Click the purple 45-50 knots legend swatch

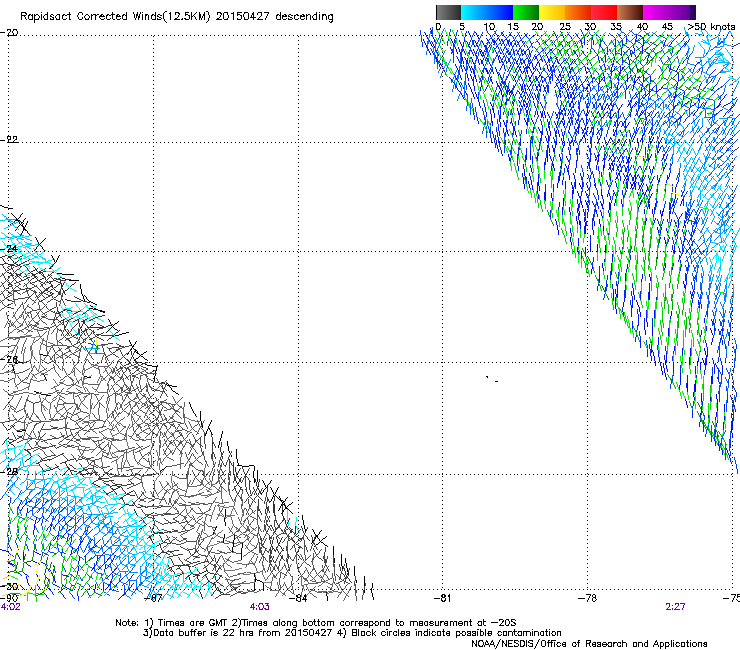click(x=682, y=12)
